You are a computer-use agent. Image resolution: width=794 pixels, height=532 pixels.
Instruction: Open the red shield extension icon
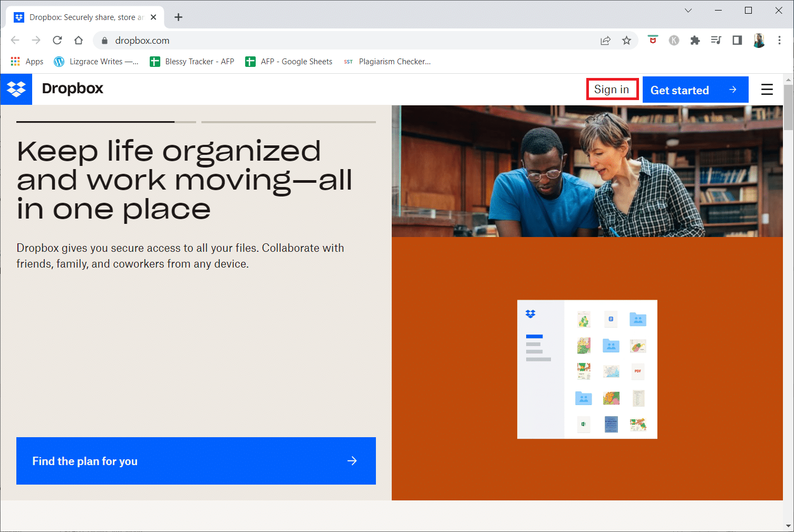tap(653, 40)
